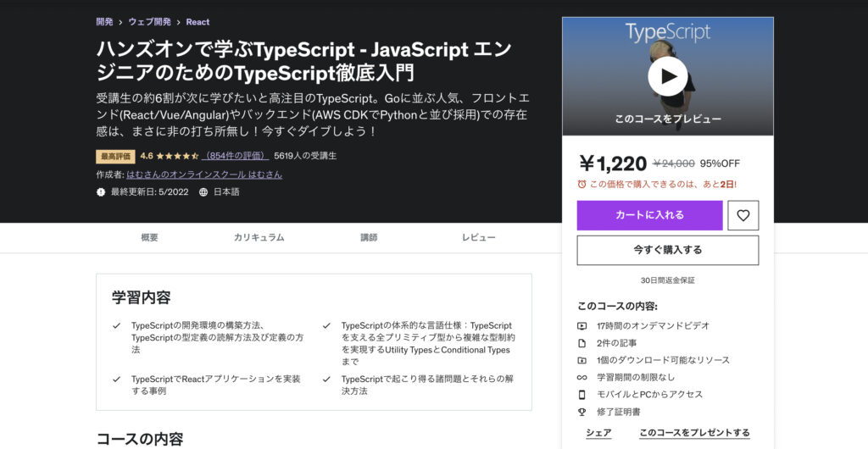Click 学習期間の制限なし text
The height and width of the screenshot is (449, 868).
pyautogui.click(x=636, y=377)
